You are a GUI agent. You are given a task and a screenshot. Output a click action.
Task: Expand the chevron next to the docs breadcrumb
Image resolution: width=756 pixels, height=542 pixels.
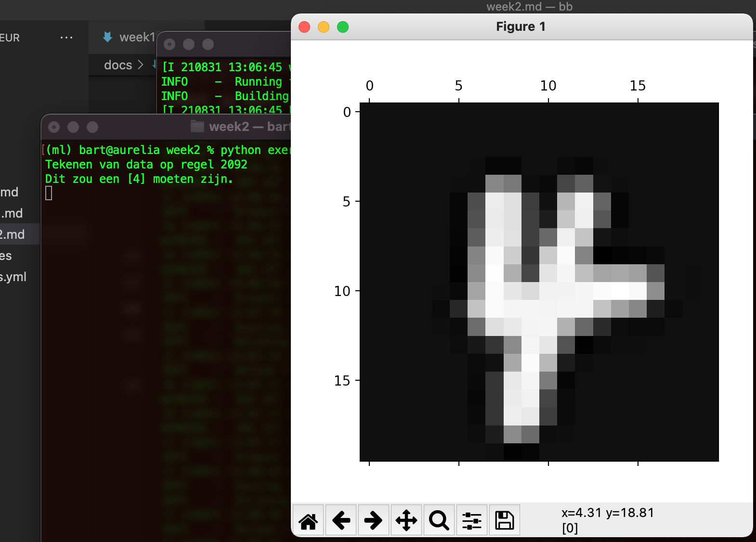click(x=141, y=65)
